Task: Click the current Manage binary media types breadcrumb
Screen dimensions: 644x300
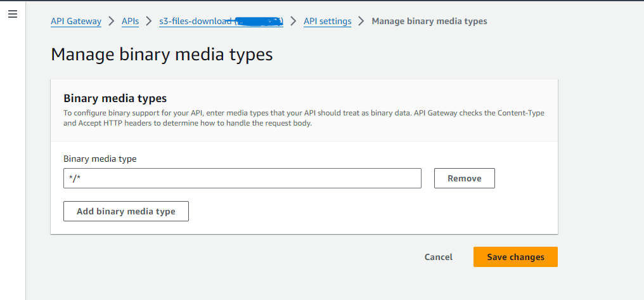Action: (x=429, y=21)
